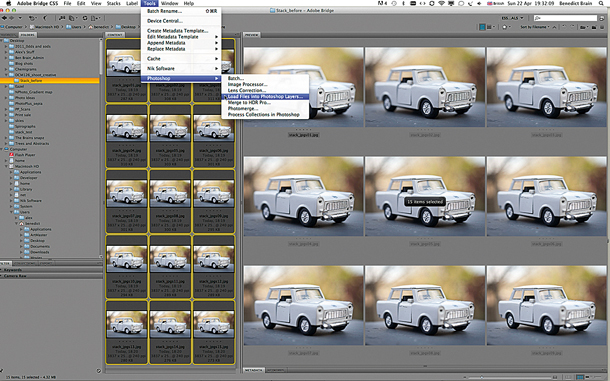
Task: Click the Rotate/refresh circular icon in toolbar
Action: click(x=85, y=18)
